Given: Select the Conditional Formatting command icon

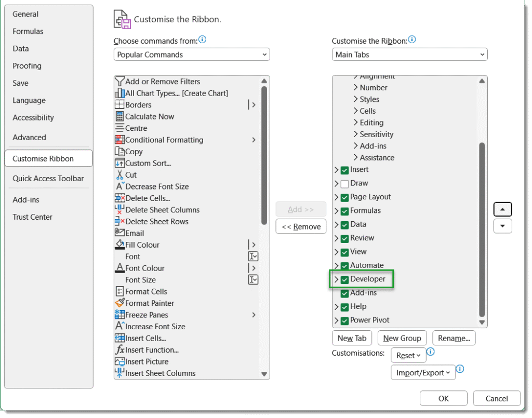Looking at the screenshot, I should point(119,140).
